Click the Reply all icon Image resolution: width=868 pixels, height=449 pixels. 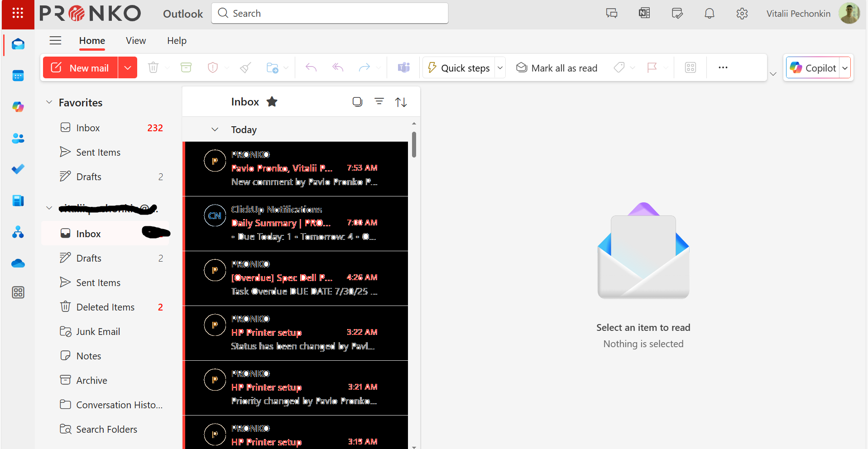click(338, 68)
